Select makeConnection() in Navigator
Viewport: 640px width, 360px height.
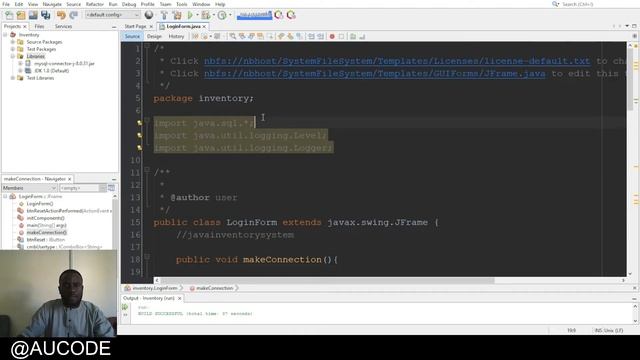[x=47, y=233]
